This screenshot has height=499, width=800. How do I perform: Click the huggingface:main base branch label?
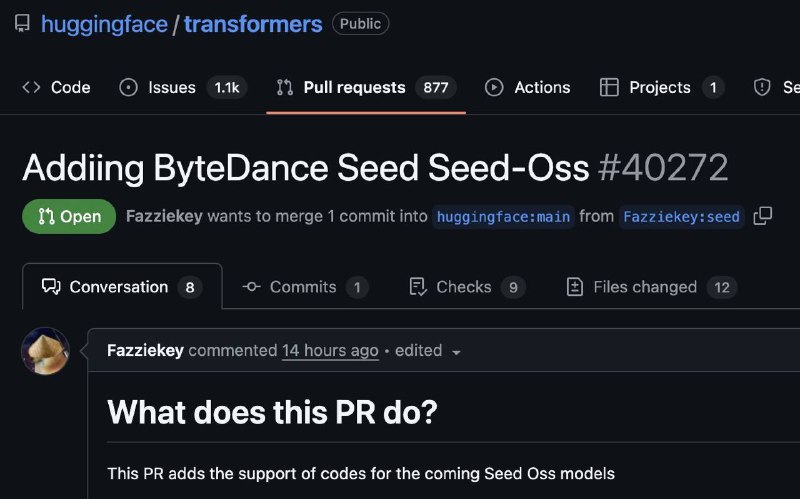tap(503, 217)
